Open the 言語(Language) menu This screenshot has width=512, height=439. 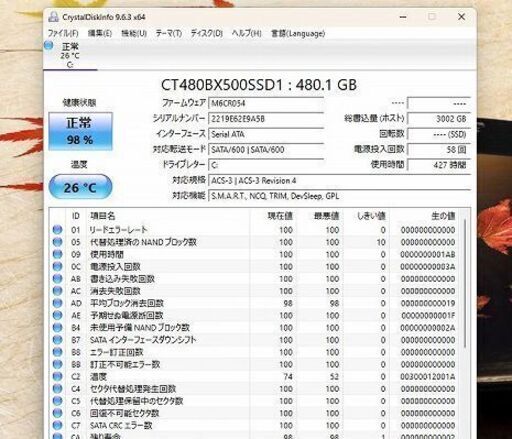pos(298,34)
